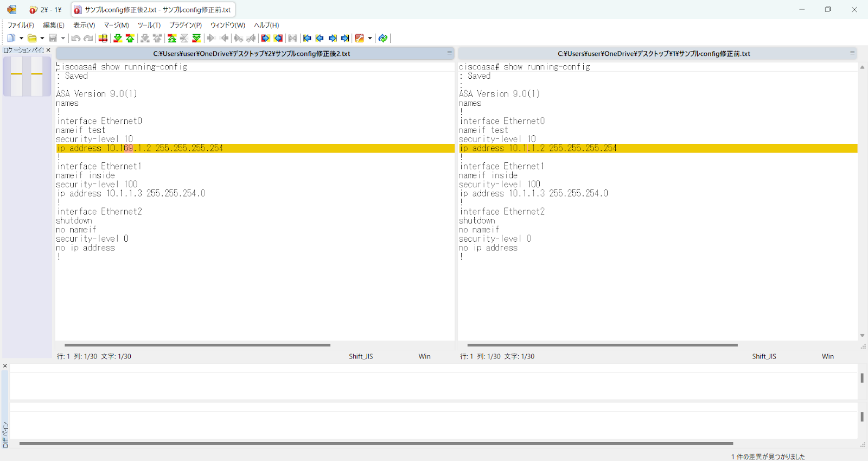Click right pane vertical scrollbar down arrow
The height and width of the screenshot is (461, 868).
point(862,336)
